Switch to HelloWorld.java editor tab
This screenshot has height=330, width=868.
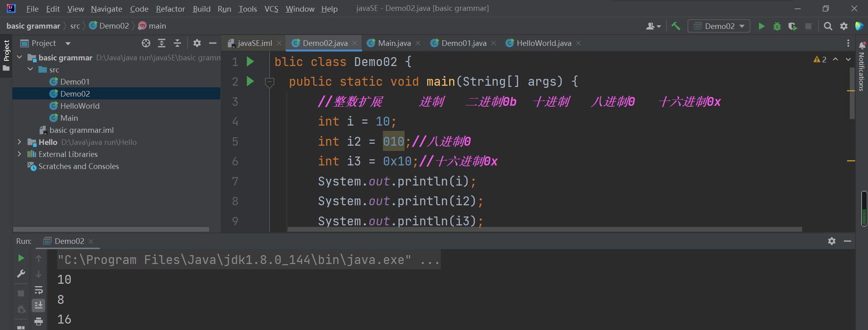click(x=543, y=43)
